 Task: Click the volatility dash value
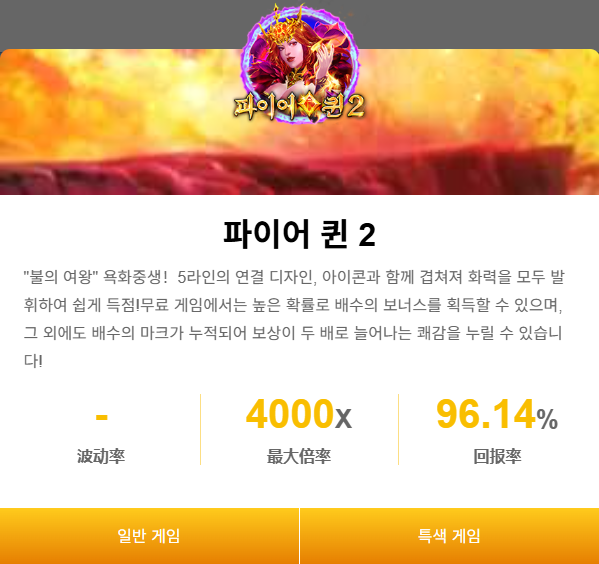(x=101, y=416)
